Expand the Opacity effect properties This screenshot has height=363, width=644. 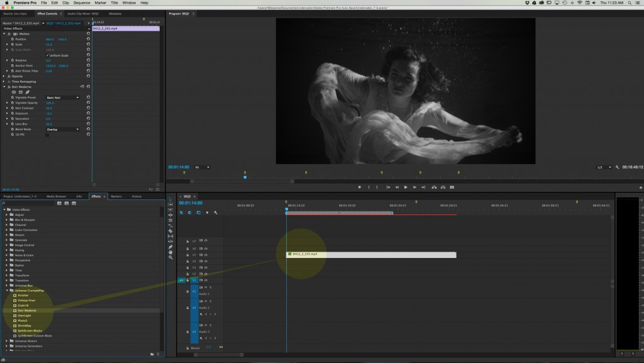(4, 76)
